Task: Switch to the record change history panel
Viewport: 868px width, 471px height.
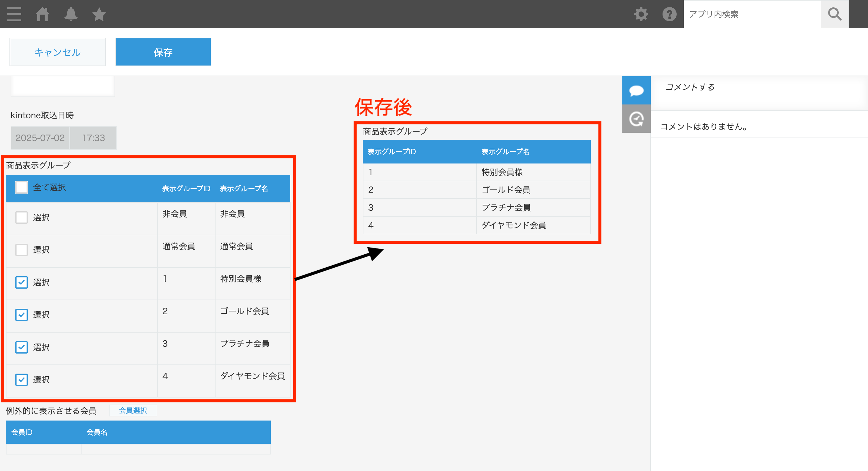Action: (636, 119)
